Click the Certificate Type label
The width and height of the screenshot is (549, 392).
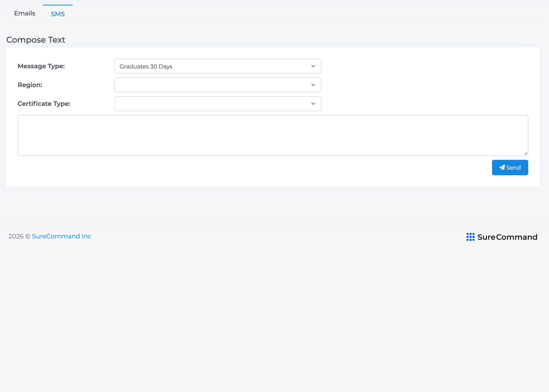pyautogui.click(x=44, y=104)
